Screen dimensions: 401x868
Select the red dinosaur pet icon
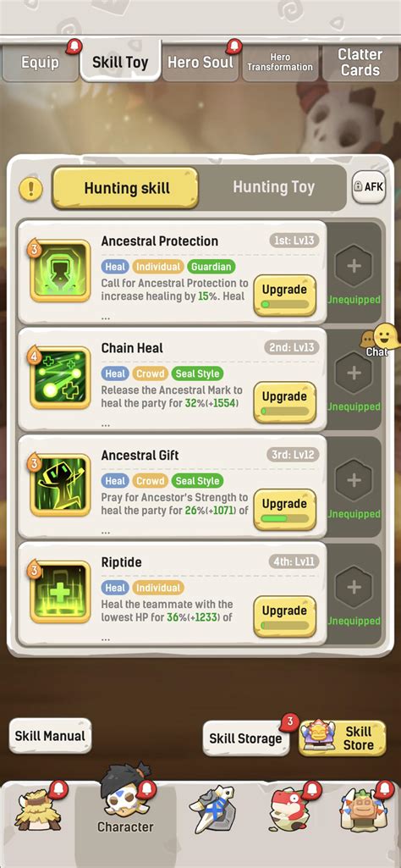pyautogui.click(x=291, y=810)
